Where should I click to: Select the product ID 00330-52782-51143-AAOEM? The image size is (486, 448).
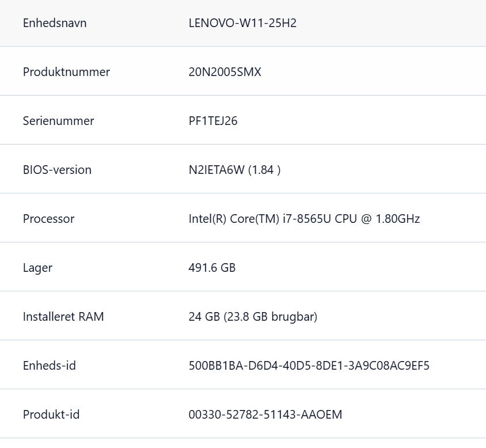[265, 415]
